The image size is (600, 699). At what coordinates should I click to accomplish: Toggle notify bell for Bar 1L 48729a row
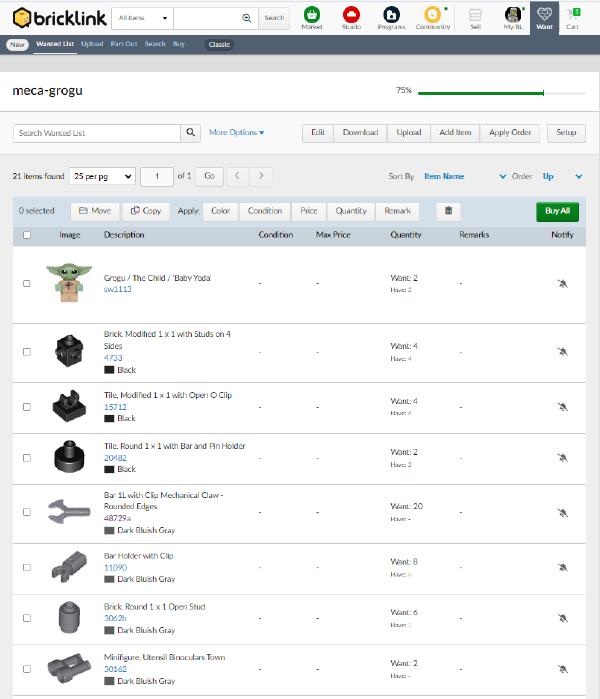pos(563,513)
